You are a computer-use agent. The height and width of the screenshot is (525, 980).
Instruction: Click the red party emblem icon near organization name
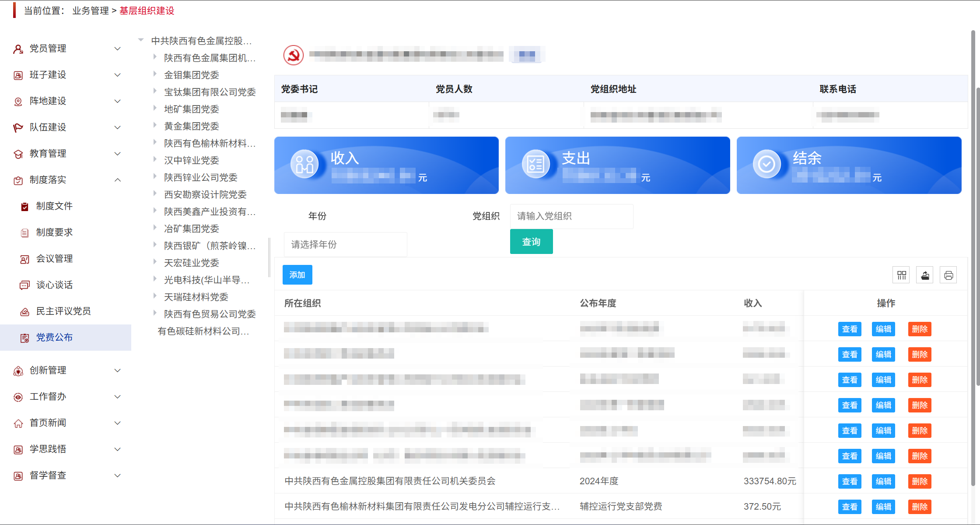pos(294,55)
